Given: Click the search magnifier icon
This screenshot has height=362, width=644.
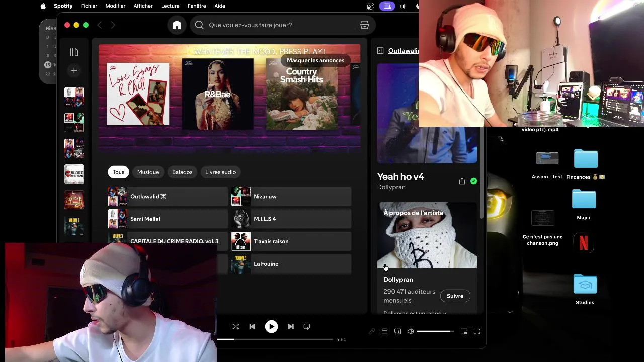Looking at the screenshot, I should pos(199,25).
